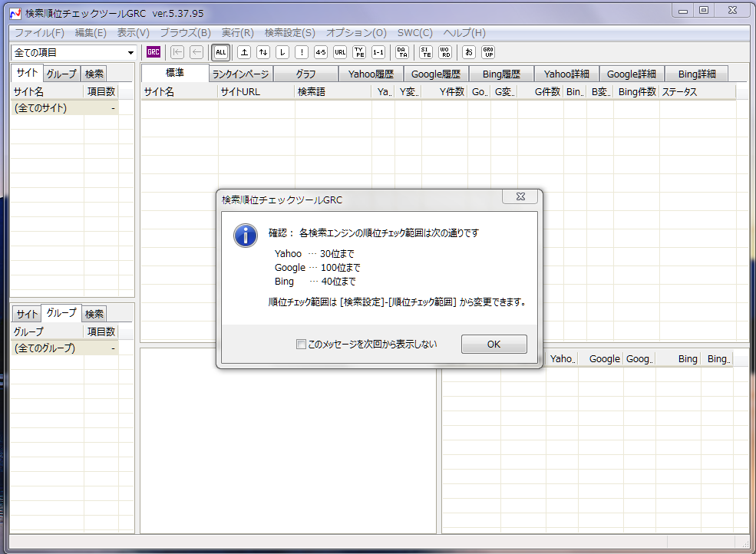Switch to the 標準 tab
This screenshot has height=554, width=756.
tap(175, 73)
